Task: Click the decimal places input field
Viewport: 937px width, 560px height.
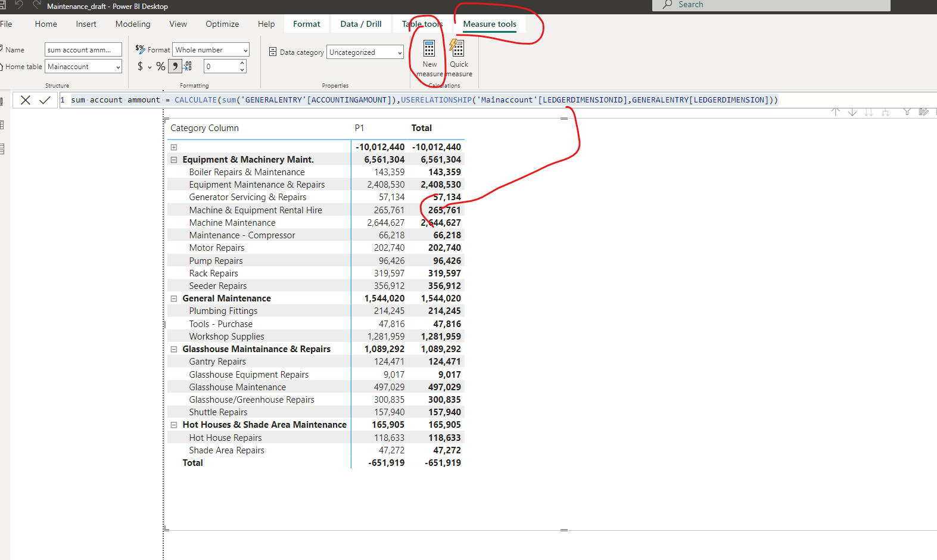Action: 221,66
